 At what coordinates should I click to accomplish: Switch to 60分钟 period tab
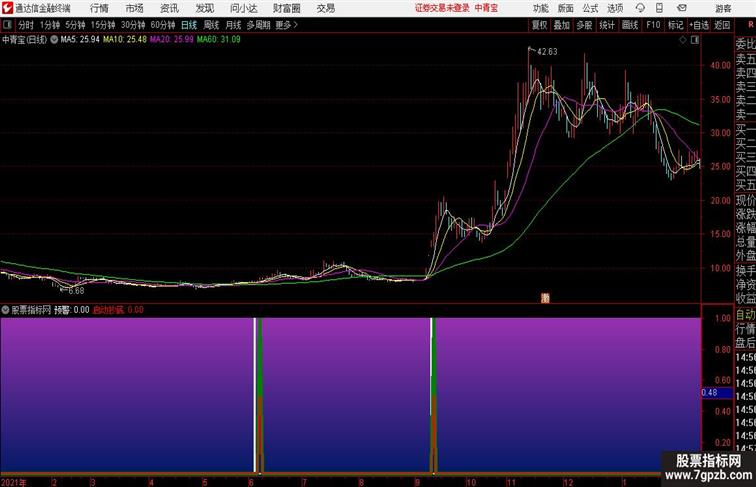click(x=163, y=25)
